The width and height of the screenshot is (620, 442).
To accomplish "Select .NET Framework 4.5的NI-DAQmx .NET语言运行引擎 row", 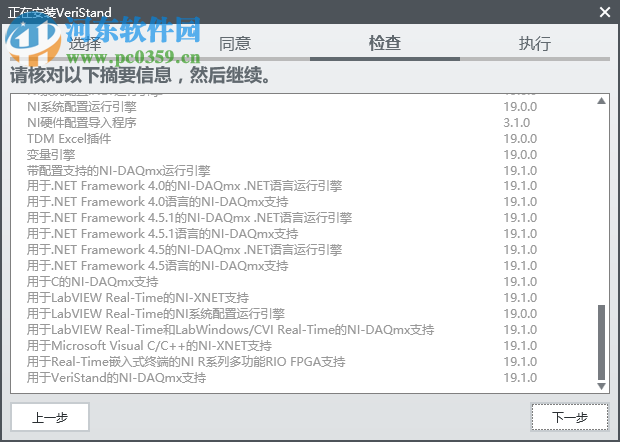I will click(282, 250).
